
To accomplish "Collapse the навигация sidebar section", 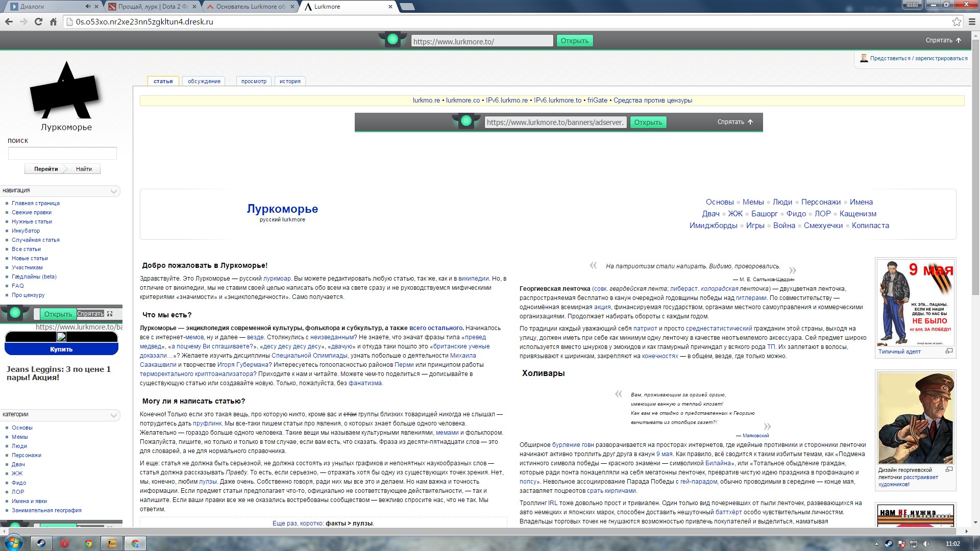I will coord(114,191).
